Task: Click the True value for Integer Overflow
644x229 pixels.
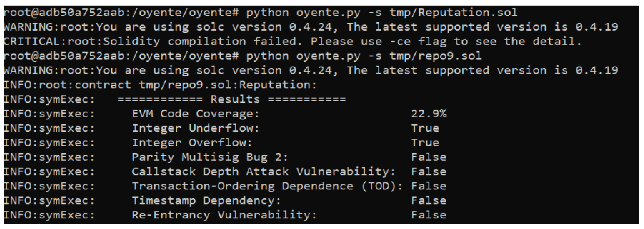Action: tap(425, 143)
